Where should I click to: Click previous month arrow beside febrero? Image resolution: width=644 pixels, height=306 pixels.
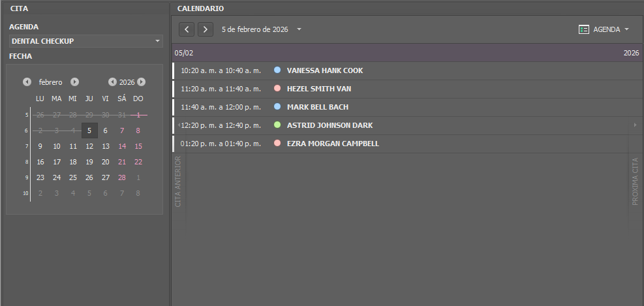(x=27, y=82)
